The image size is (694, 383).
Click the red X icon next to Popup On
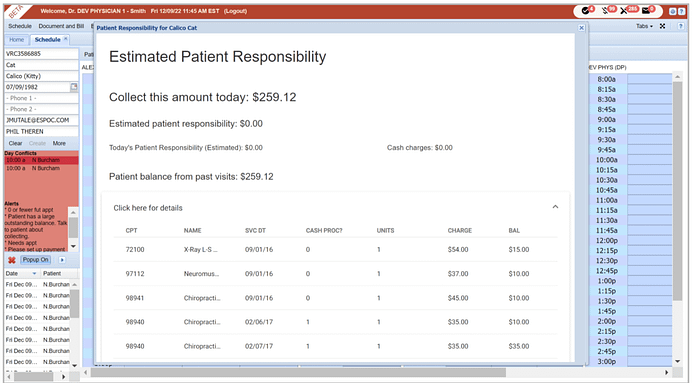[12, 260]
